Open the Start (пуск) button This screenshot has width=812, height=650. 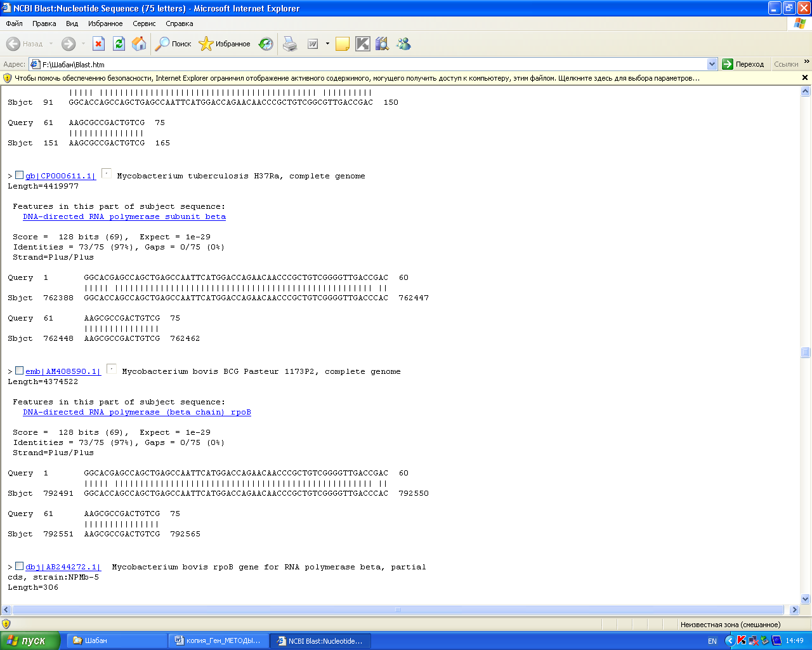pyautogui.click(x=30, y=640)
